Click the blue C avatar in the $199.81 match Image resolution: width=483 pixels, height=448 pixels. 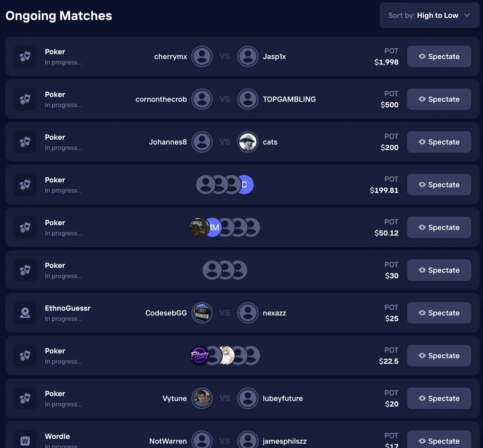point(246,184)
